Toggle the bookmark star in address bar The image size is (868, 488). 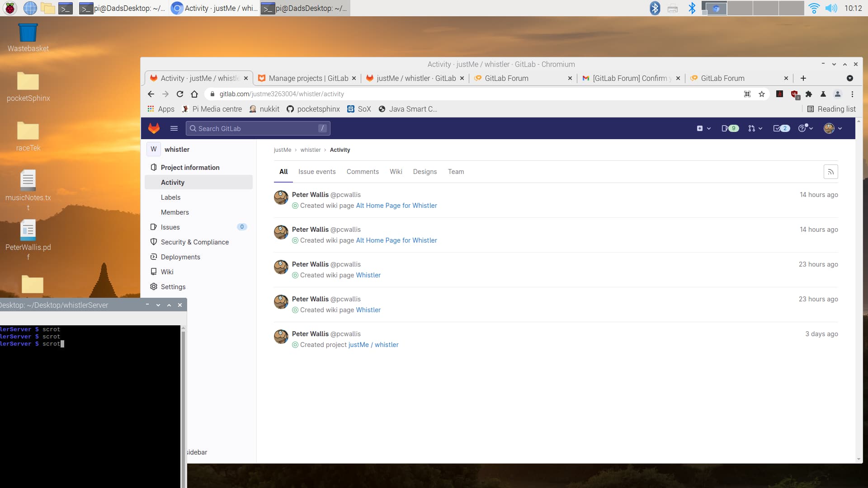click(x=762, y=94)
